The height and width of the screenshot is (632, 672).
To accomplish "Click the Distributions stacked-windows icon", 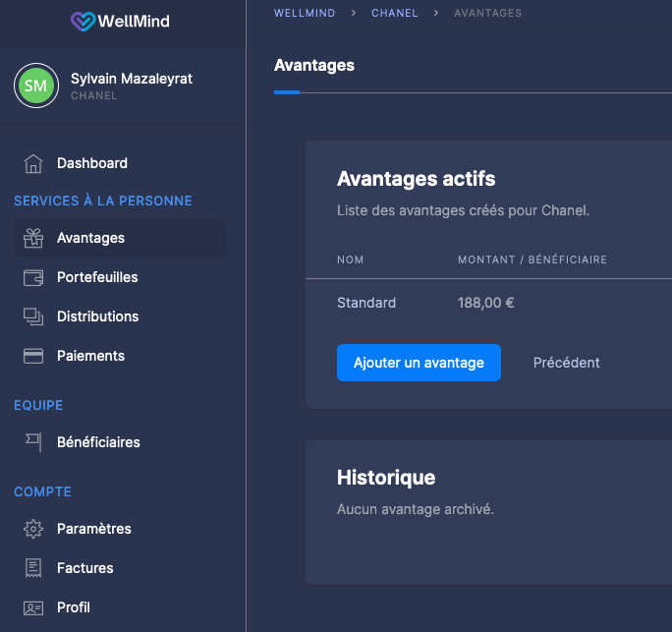I will point(33,316).
